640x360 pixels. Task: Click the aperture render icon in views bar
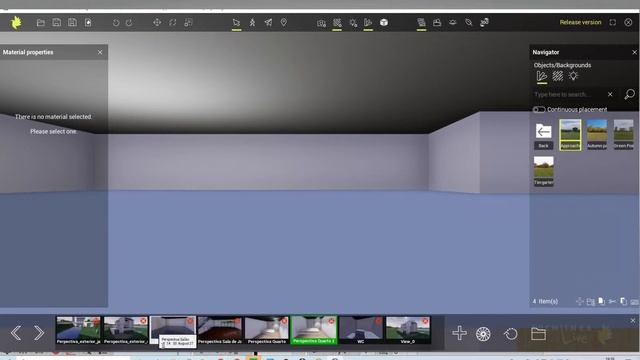click(x=483, y=334)
